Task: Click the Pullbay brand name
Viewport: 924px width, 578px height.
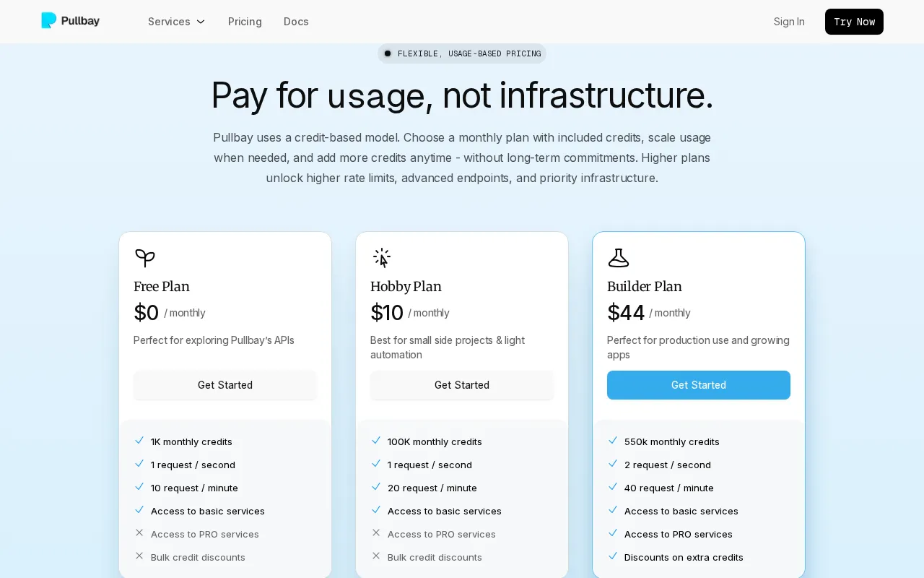Action: point(80,21)
